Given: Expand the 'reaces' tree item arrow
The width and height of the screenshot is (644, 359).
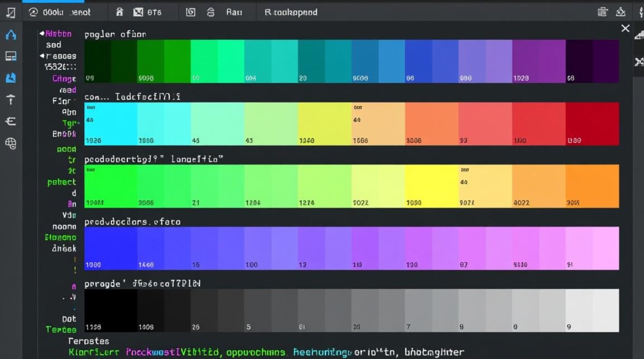Looking at the screenshot, I should tap(42, 56).
